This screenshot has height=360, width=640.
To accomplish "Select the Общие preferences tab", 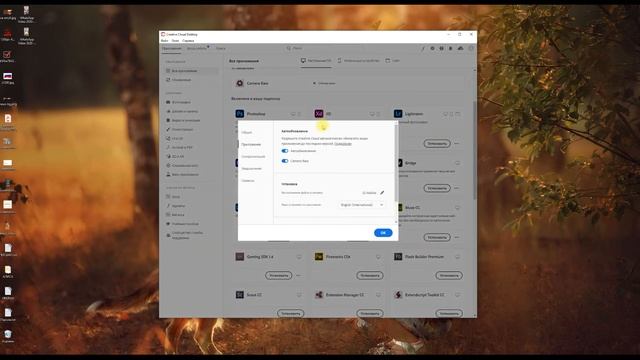I will (247, 132).
